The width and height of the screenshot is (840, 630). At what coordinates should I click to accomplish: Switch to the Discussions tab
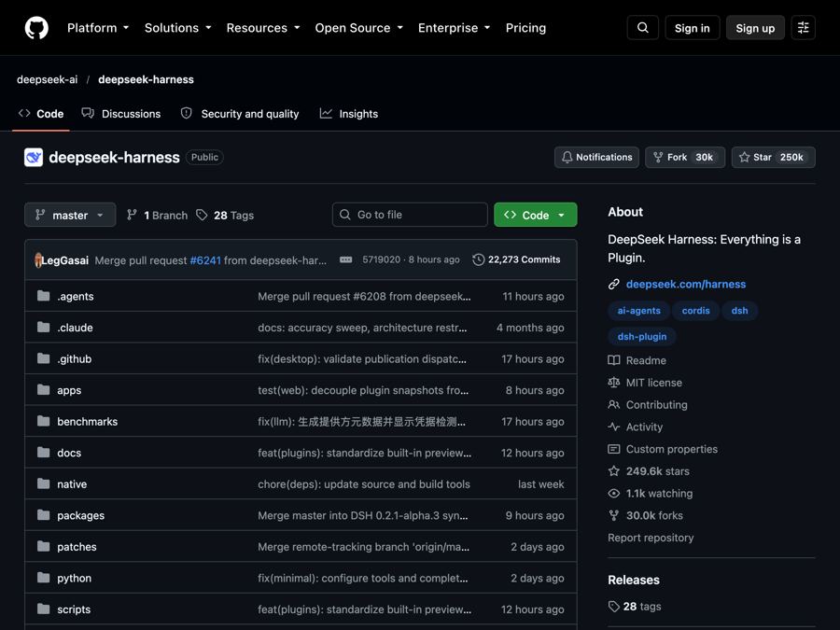coord(121,114)
